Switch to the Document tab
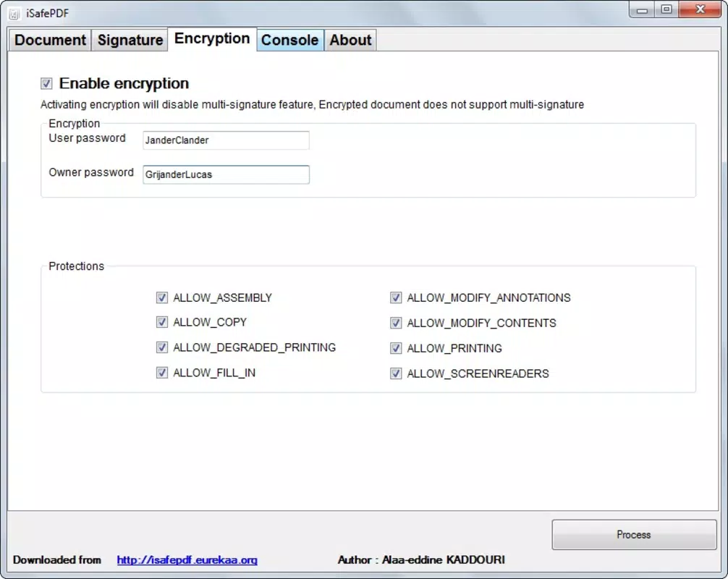 click(x=50, y=40)
